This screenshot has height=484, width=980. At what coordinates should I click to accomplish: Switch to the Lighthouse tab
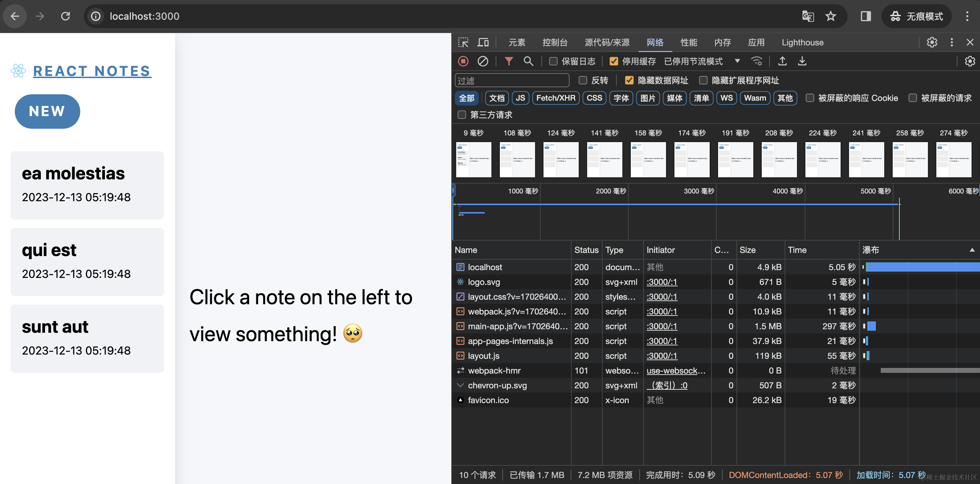point(802,42)
